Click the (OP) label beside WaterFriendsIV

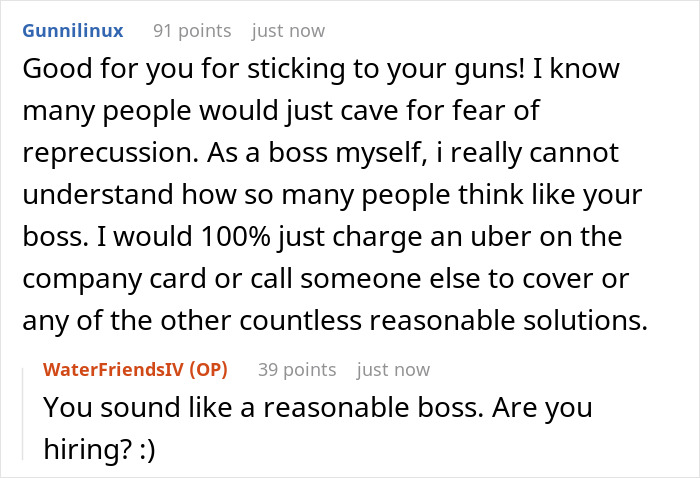tap(205, 370)
